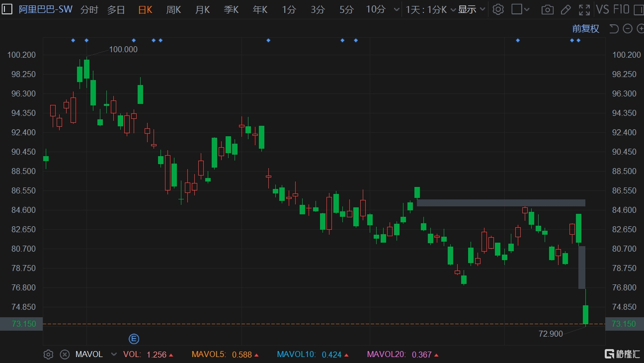
Task: Switch to the 1分 interval
Action: point(289,9)
